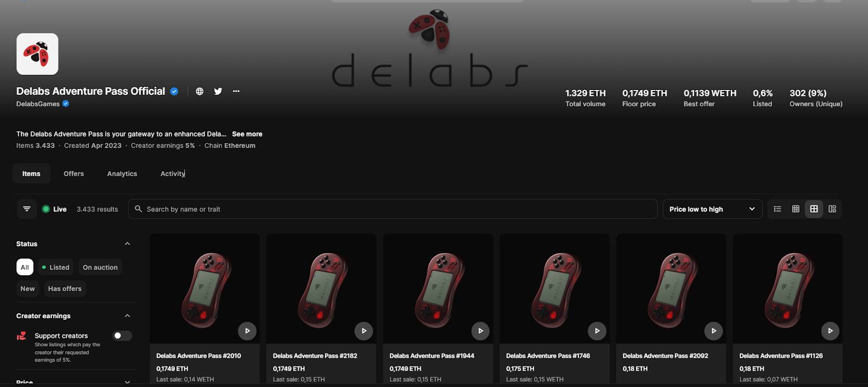Collapse the Status filter section
The image size is (868, 387).
tap(127, 244)
